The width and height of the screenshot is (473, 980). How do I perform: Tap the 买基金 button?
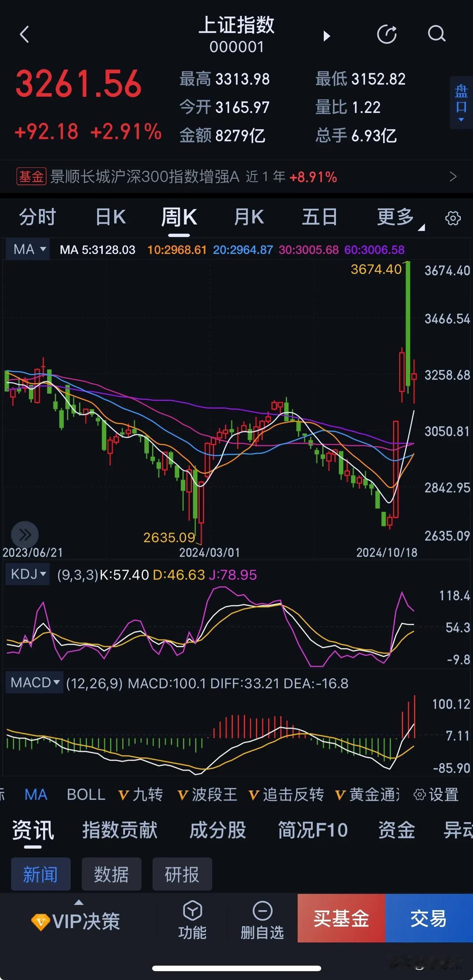(341, 918)
